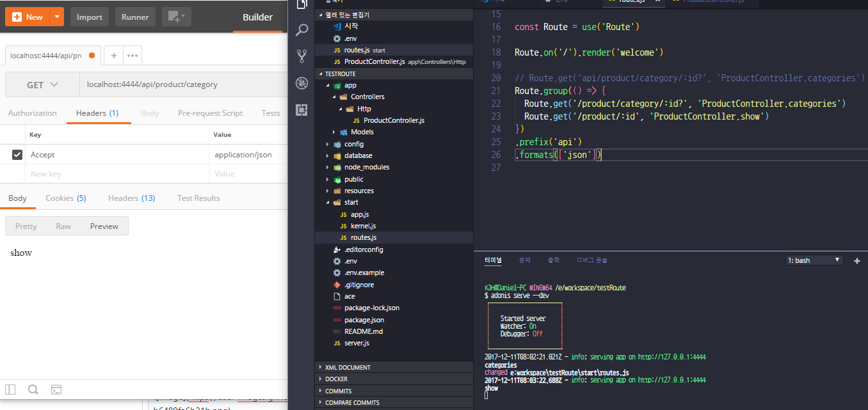Open the Extensions view in VS Code
This screenshot has width=868, height=410.
[x=301, y=110]
